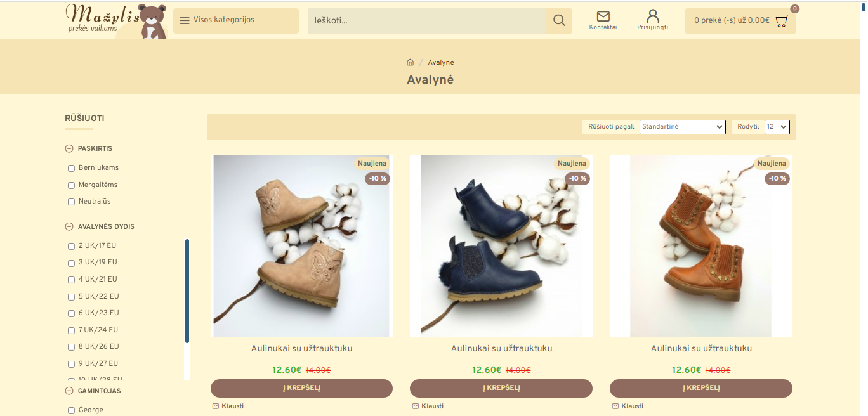Viewport: 868px width, 416px height.
Task: Click the Prisijungti user icon
Action: tap(652, 16)
